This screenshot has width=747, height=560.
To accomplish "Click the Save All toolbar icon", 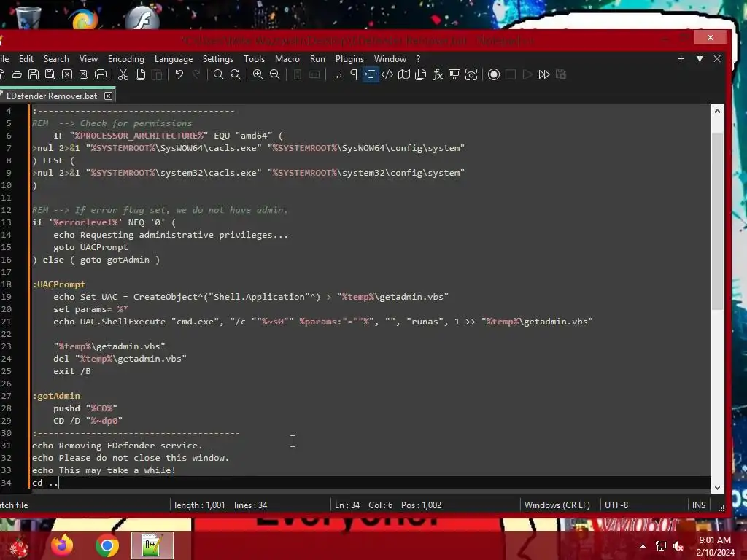I will [x=50, y=75].
